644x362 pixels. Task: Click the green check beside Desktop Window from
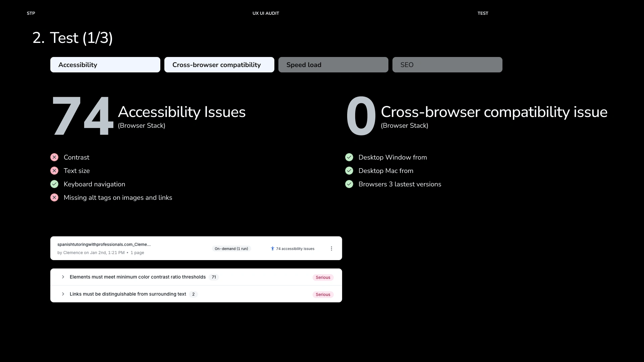[x=349, y=157]
